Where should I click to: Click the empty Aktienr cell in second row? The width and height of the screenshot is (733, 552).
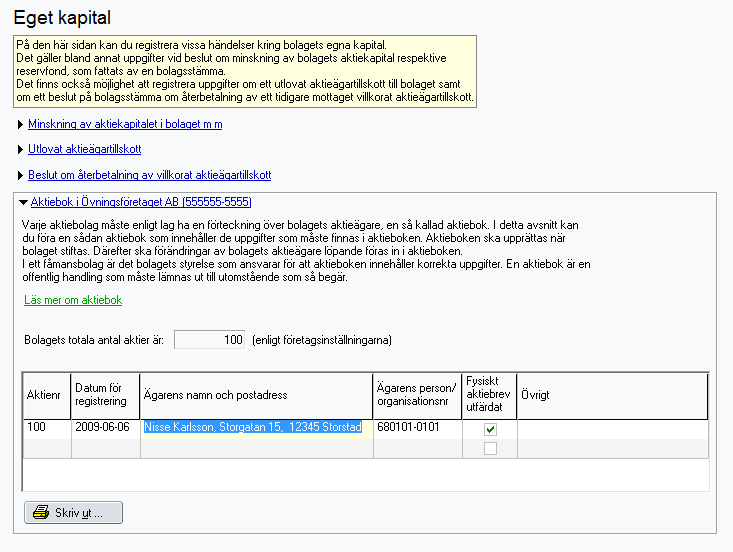click(x=47, y=449)
